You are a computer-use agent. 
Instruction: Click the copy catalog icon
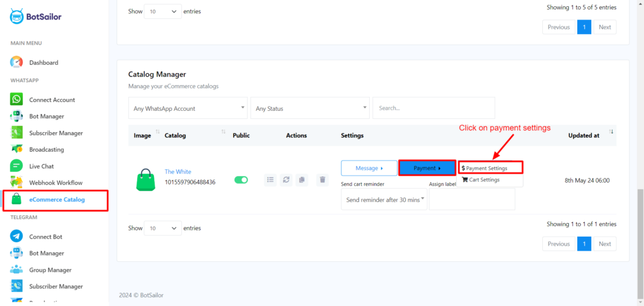click(x=302, y=179)
